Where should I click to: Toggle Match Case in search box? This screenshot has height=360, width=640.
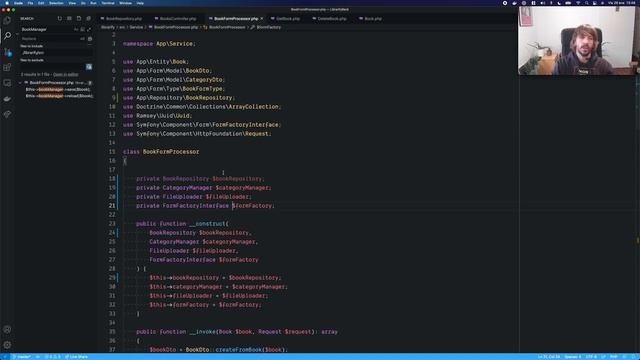coord(76,29)
